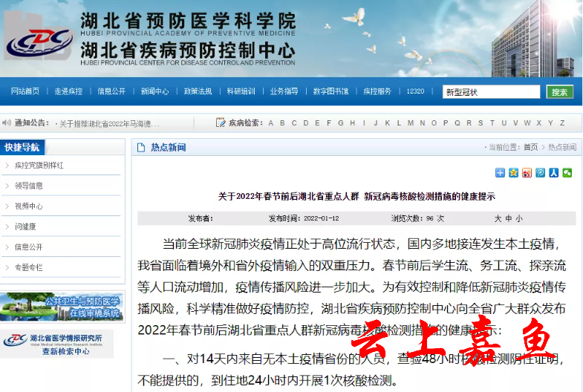The image size is (583, 392).
Task: Open 12320 menu item
Action: click(415, 91)
